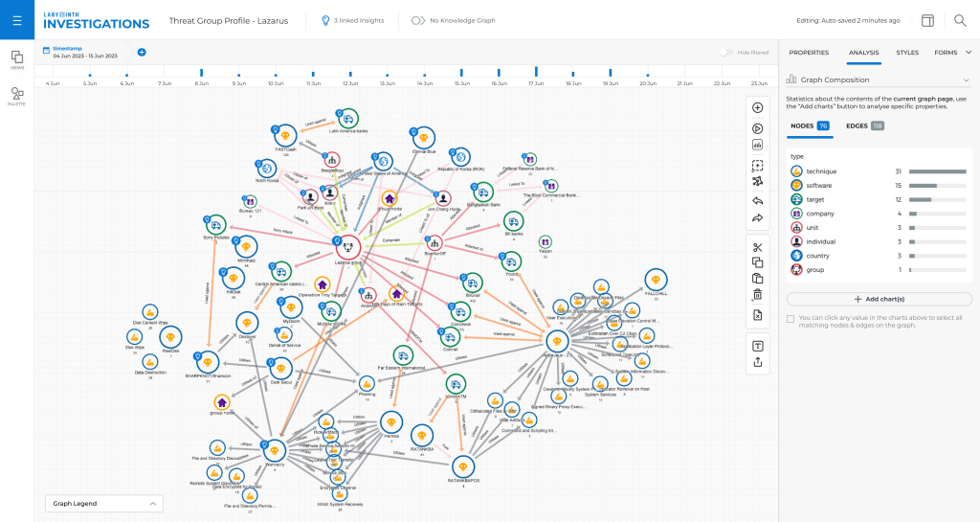Tick the select matching nodes checkbox
The image size is (980, 522).
click(791, 319)
